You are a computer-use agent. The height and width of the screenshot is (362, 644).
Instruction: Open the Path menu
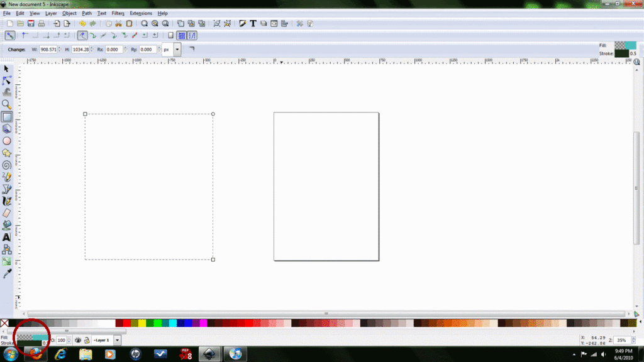coord(87,13)
